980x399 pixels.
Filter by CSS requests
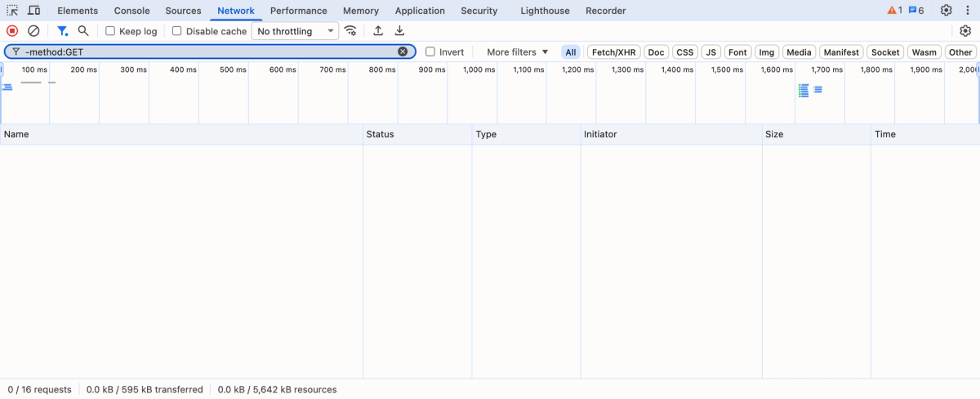click(684, 52)
